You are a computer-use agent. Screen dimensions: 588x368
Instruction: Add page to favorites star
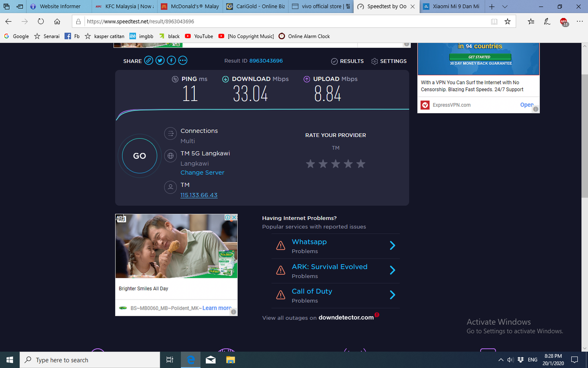(508, 21)
